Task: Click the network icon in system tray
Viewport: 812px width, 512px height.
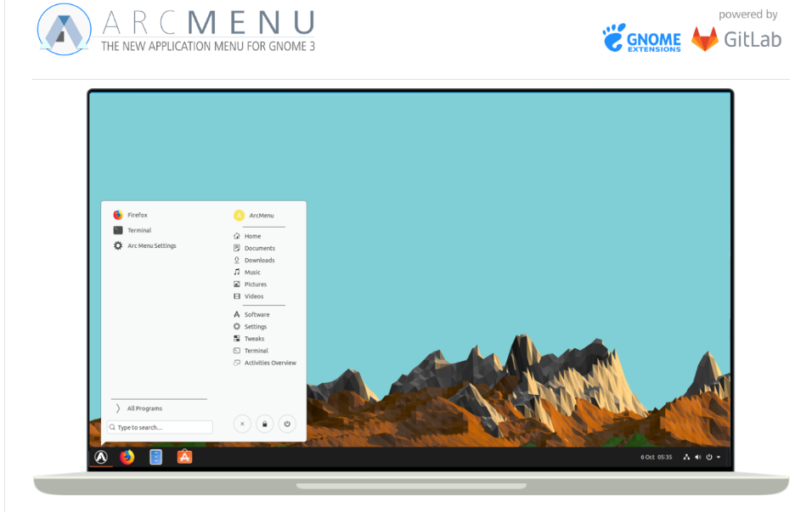Action: (686, 457)
